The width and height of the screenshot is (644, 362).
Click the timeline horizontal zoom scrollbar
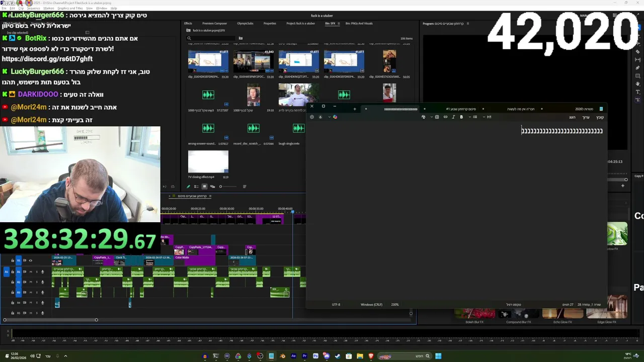click(50, 320)
